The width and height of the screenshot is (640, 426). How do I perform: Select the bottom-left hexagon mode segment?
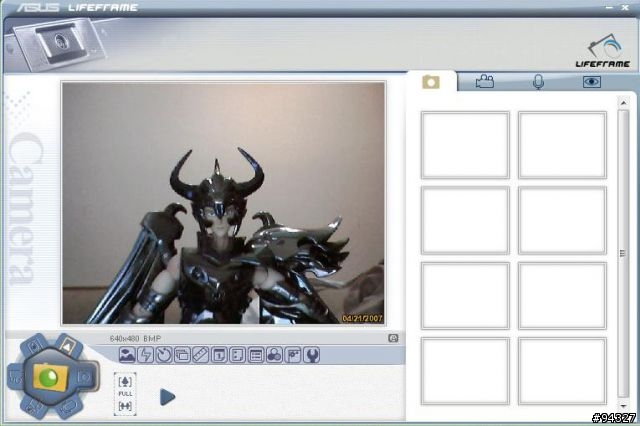pyautogui.click(x=34, y=406)
